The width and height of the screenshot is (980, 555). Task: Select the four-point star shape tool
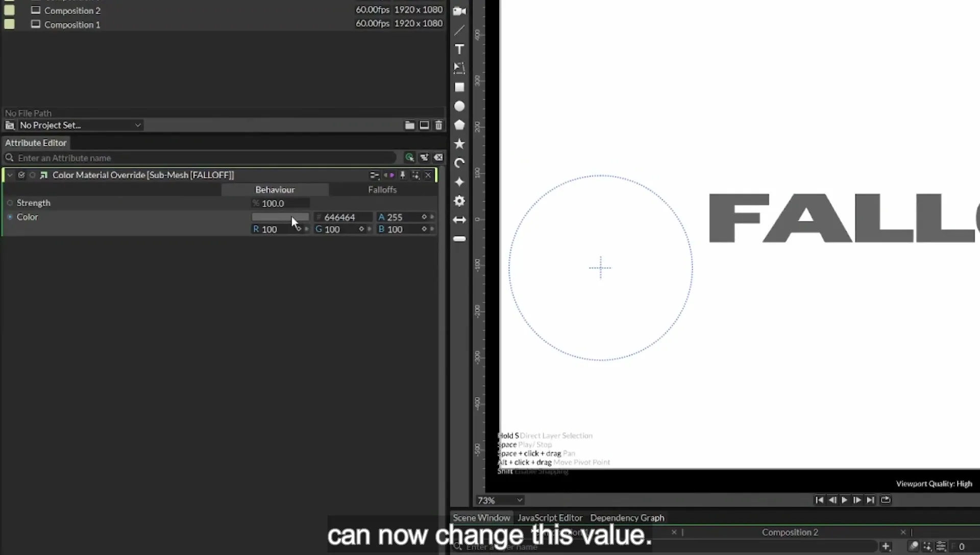(x=459, y=182)
